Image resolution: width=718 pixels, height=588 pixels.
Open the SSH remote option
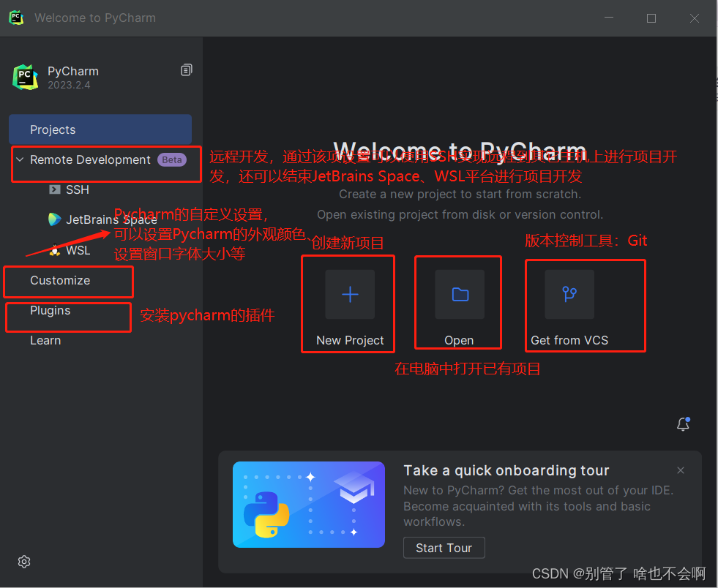click(x=78, y=189)
